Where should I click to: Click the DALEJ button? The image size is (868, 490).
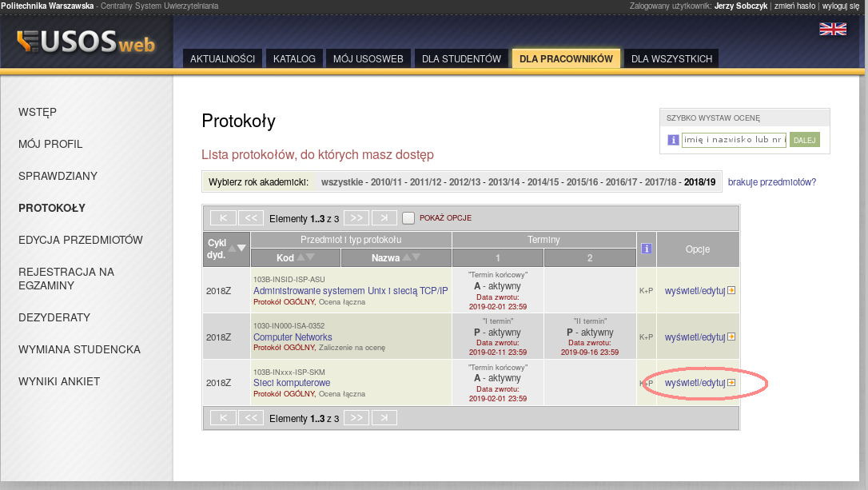click(805, 140)
